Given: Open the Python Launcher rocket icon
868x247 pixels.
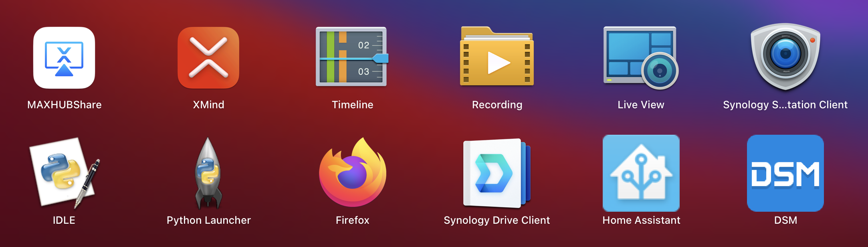Looking at the screenshot, I should (x=208, y=173).
